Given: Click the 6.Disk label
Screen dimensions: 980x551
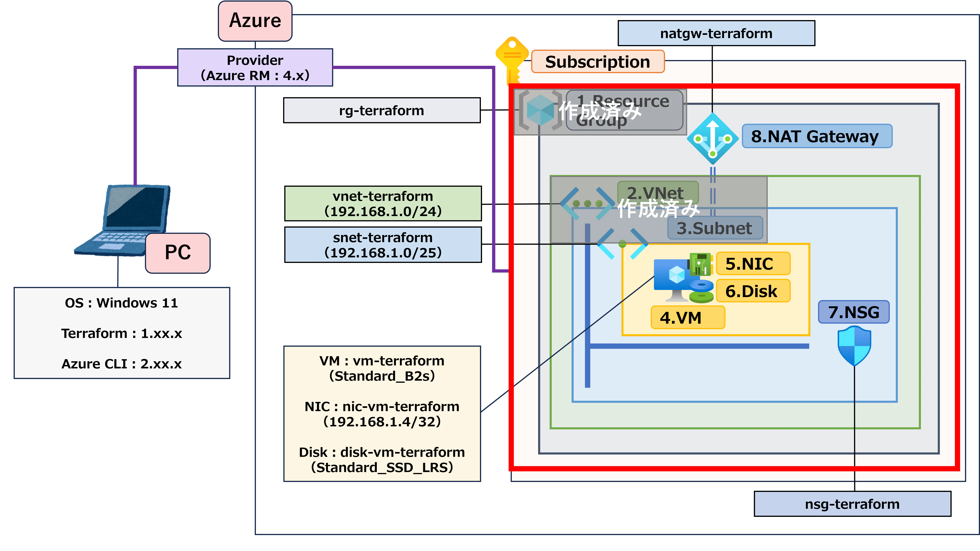Looking at the screenshot, I should click(x=753, y=291).
